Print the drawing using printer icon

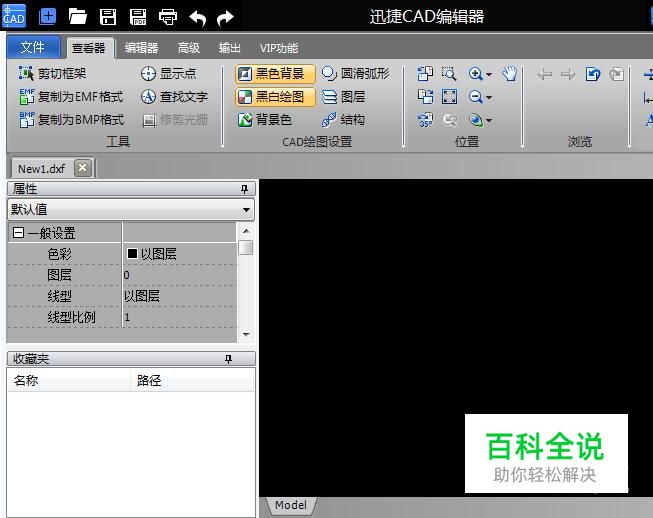pyautogui.click(x=168, y=17)
